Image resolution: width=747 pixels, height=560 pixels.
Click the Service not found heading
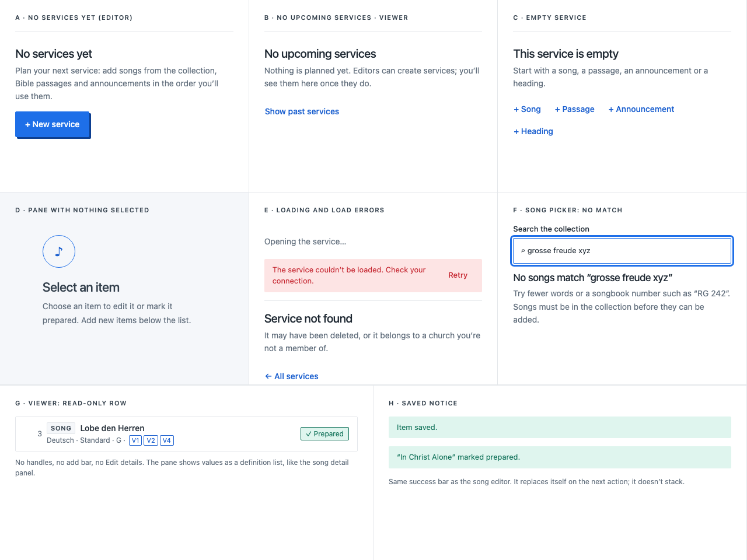pyautogui.click(x=308, y=318)
